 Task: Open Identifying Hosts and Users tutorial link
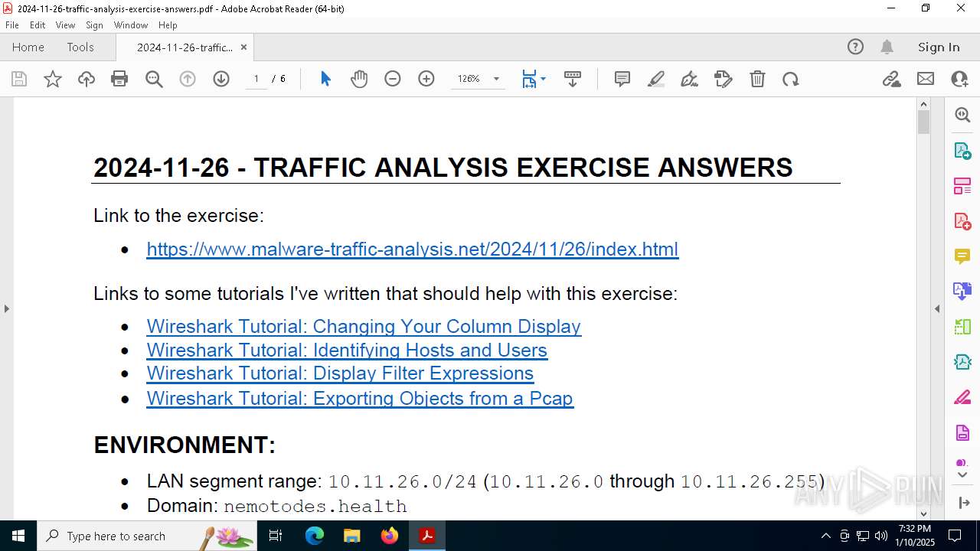(347, 350)
